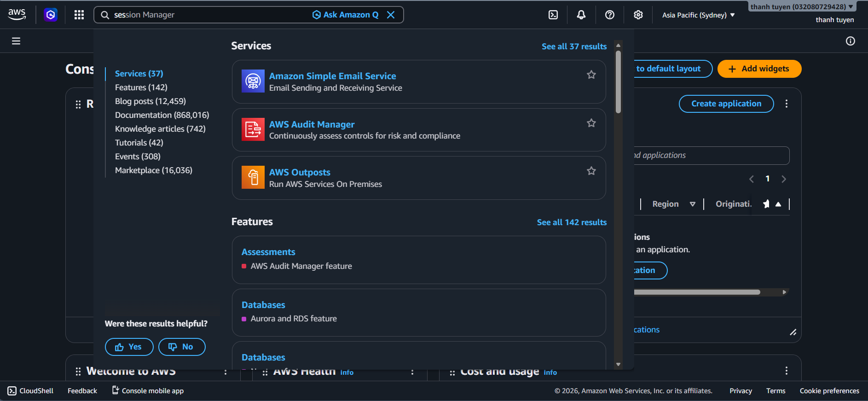
Task: Grab the Cost and usage drag handle
Action: click(452, 372)
